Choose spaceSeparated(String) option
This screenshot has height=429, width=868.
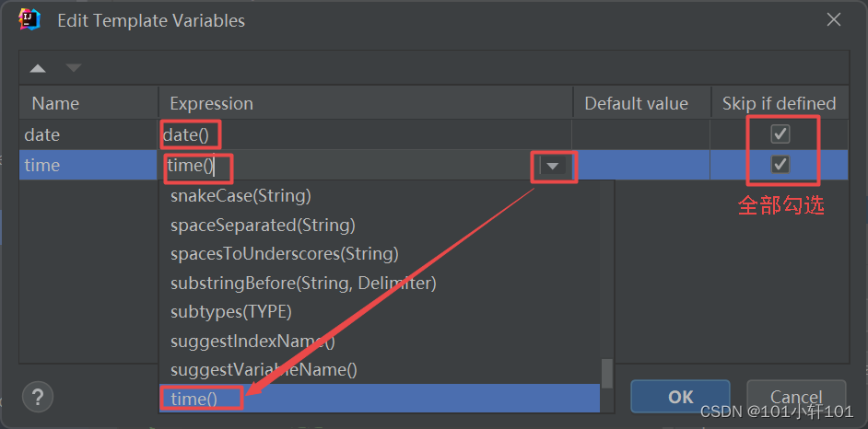[x=263, y=225]
